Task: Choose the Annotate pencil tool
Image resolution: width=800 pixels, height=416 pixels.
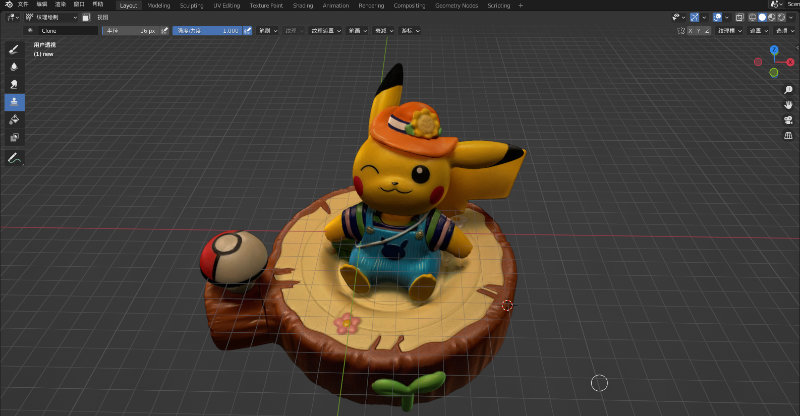Action: click(x=15, y=158)
